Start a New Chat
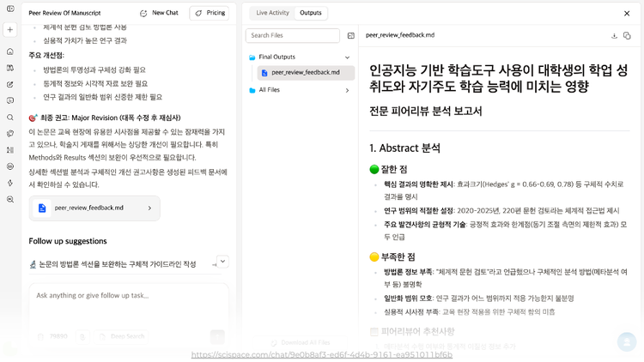The width and height of the screenshot is (644, 362). coord(159,13)
